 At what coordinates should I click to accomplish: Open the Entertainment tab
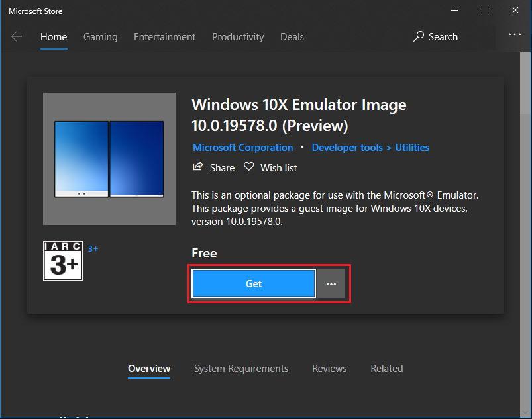coord(164,36)
